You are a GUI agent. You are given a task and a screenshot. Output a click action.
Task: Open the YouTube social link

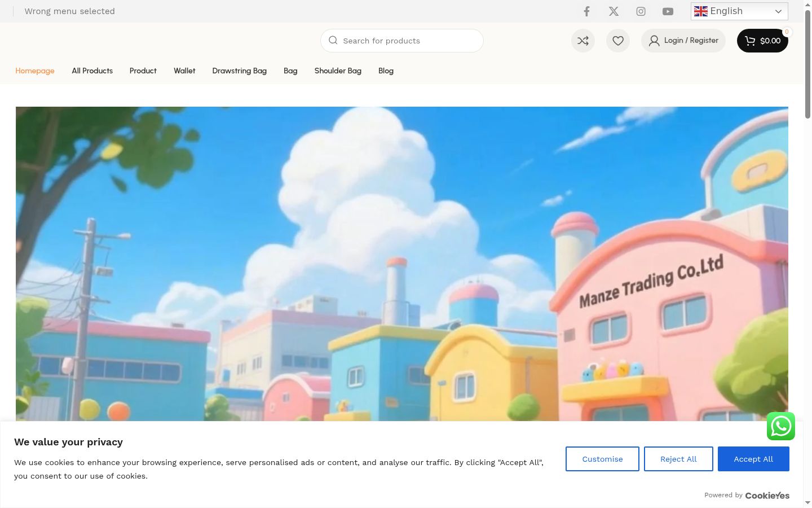tap(668, 11)
